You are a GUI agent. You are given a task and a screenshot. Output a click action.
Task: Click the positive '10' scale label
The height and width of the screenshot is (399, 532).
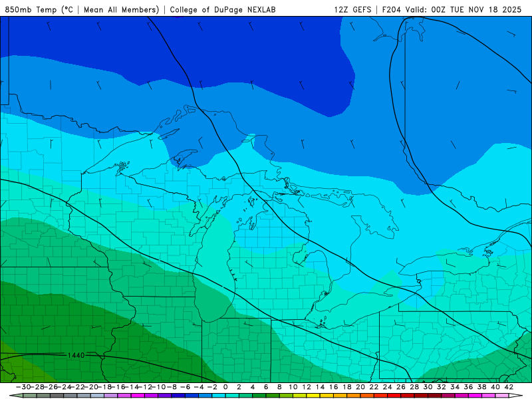[x=293, y=387]
